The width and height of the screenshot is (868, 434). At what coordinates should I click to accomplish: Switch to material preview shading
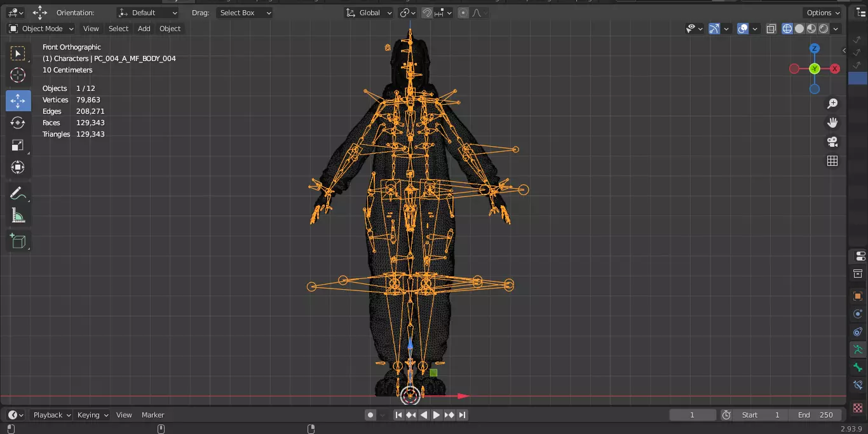pos(811,29)
